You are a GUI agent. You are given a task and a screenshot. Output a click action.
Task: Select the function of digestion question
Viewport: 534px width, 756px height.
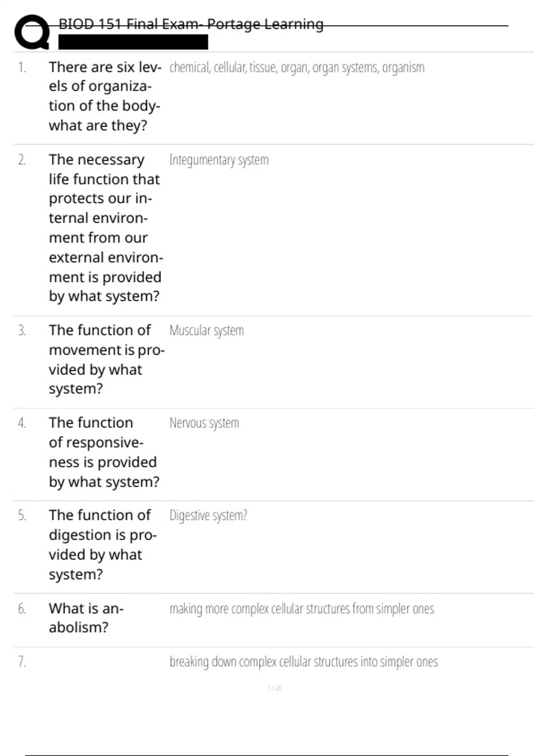(102, 544)
